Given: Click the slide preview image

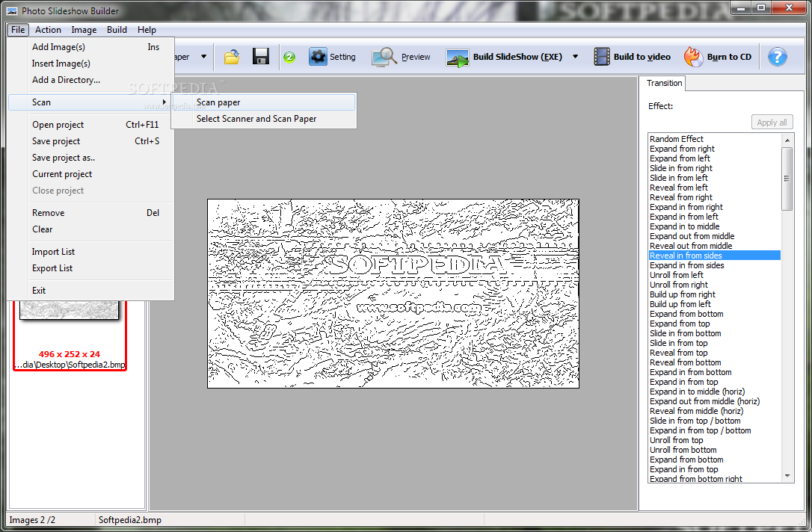Looking at the screenshot, I should coord(393,294).
